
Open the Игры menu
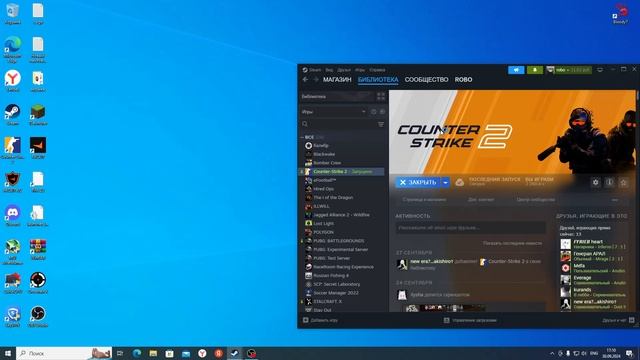pos(360,70)
